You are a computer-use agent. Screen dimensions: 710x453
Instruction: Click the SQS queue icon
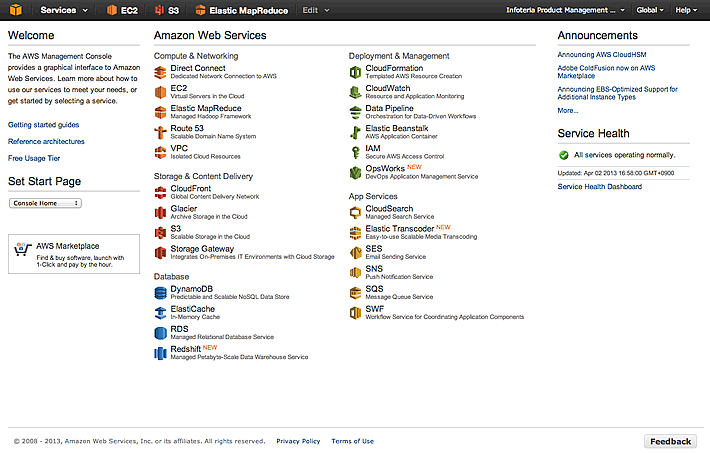tap(355, 293)
